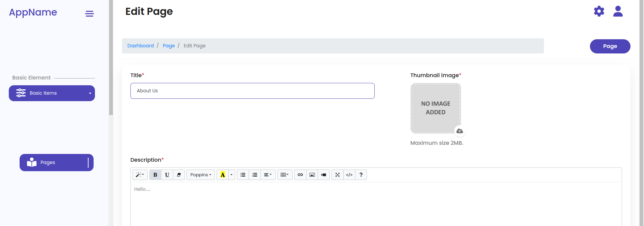Open the editor help question mark
The width and height of the screenshot is (644, 226).
click(x=361, y=175)
